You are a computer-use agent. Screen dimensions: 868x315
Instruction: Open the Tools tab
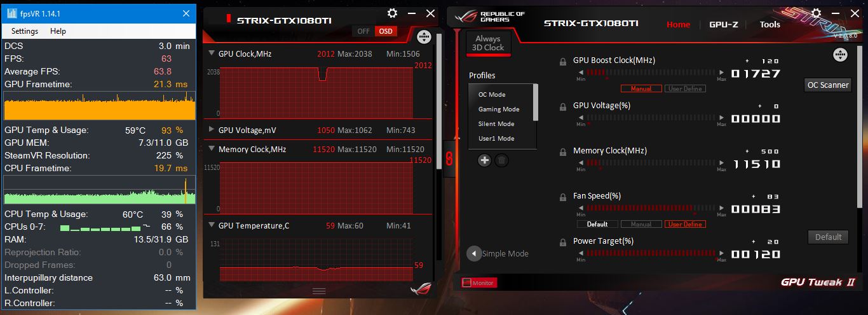tap(770, 24)
